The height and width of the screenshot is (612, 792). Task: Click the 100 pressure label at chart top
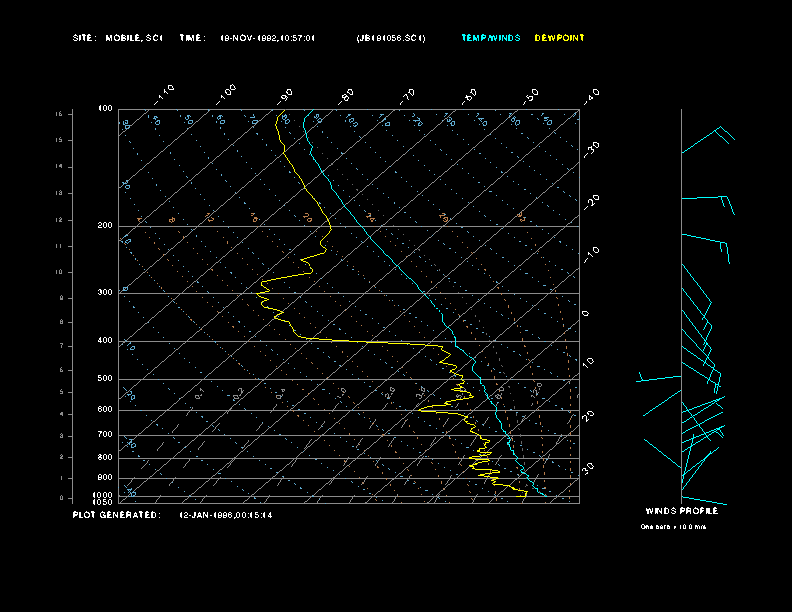point(105,108)
